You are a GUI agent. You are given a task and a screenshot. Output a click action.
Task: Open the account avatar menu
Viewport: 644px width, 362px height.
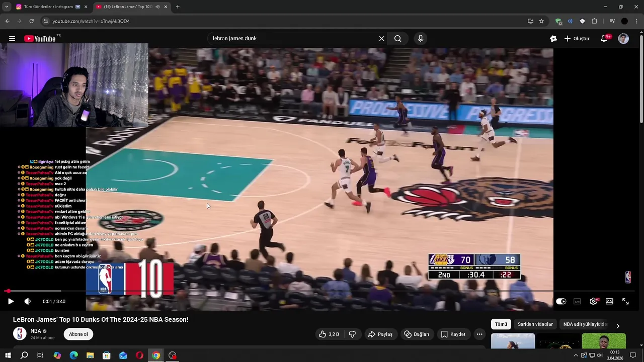pyautogui.click(x=623, y=39)
